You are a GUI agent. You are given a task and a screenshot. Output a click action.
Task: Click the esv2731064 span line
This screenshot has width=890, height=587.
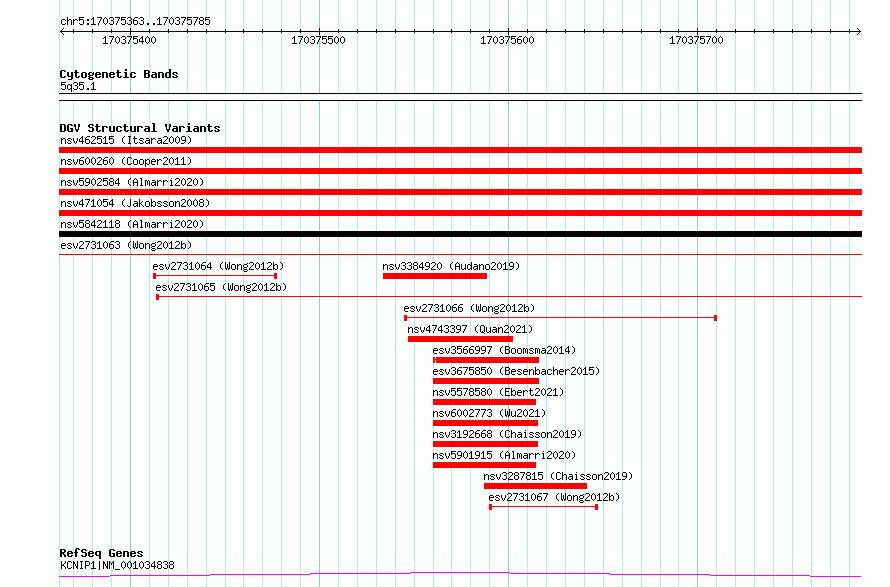point(215,276)
